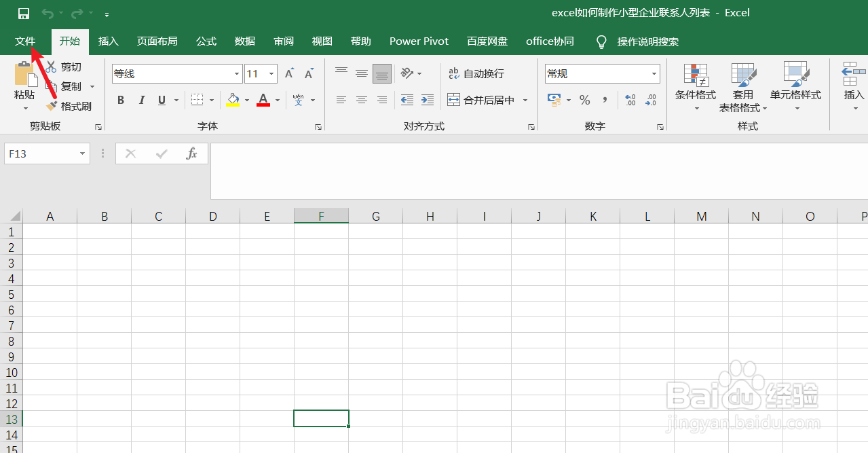Screen dimensions: 868x453
Task: Switch to the 插入 ribbon tab
Action: pos(108,41)
